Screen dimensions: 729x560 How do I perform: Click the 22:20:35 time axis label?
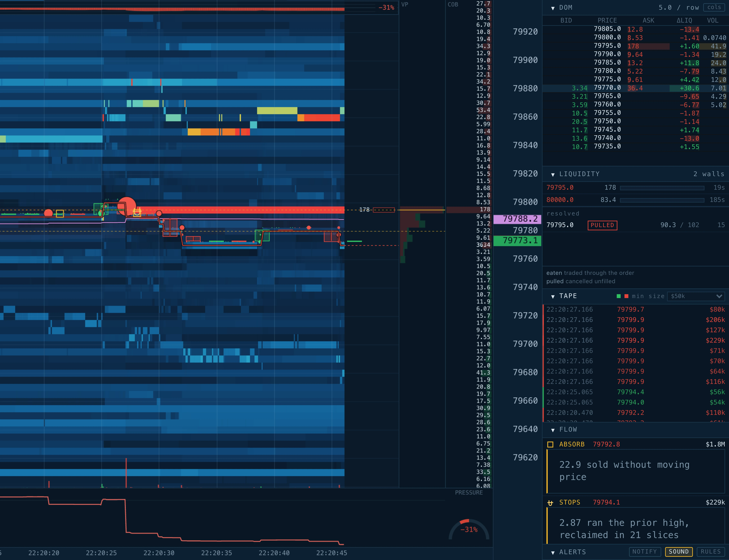tap(216, 553)
